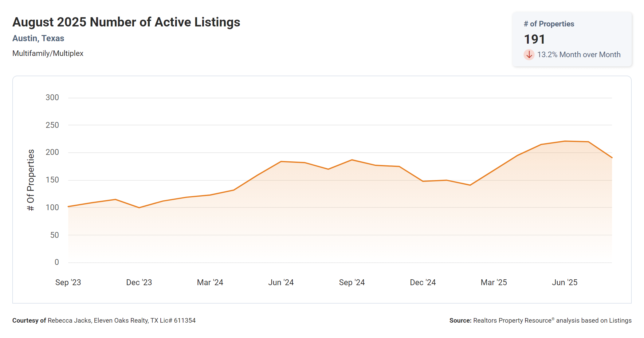This screenshot has width=644, height=338.
Task: Click the Austin, Texas subtitle link
Action: point(38,38)
